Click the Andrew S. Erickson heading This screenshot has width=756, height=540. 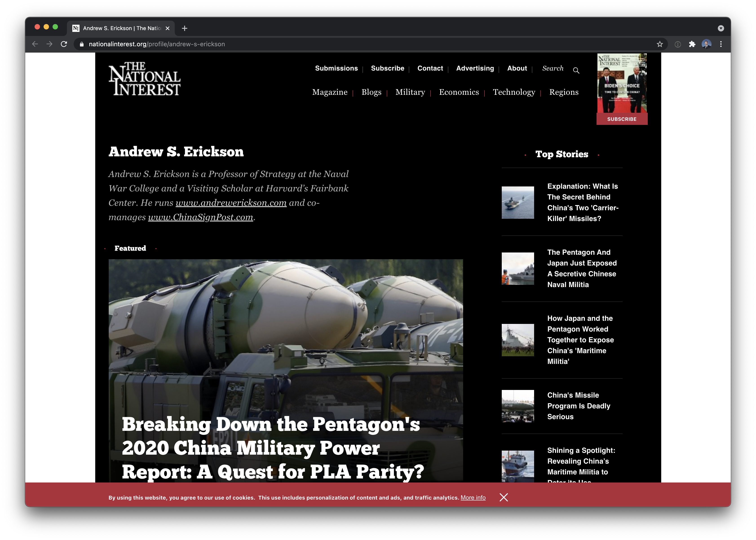click(176, 152)
